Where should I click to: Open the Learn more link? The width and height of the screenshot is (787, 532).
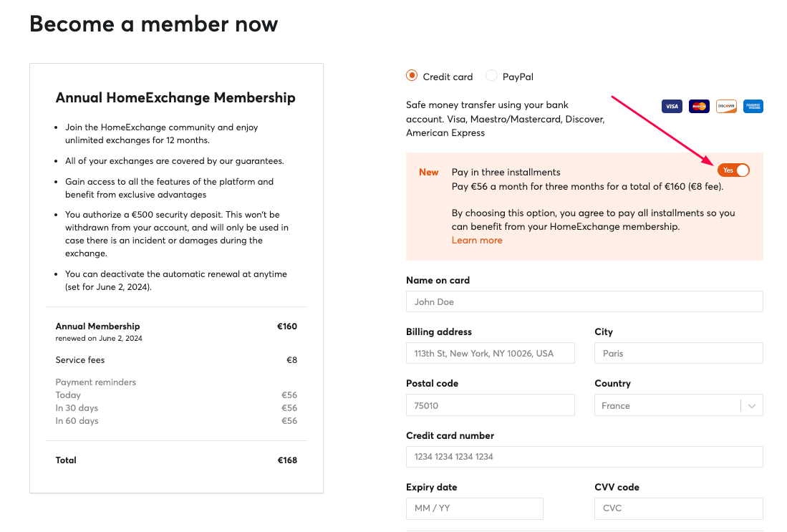pyautogui.click(x=477, y=241)
